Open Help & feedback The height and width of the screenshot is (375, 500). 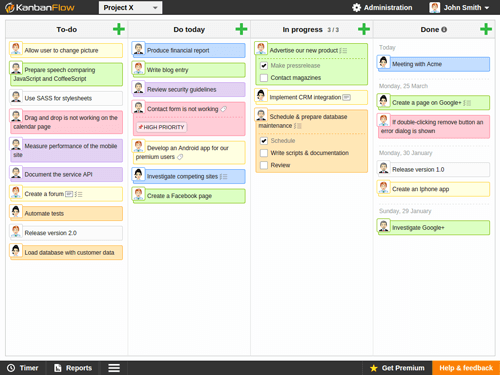click(466, 368)
